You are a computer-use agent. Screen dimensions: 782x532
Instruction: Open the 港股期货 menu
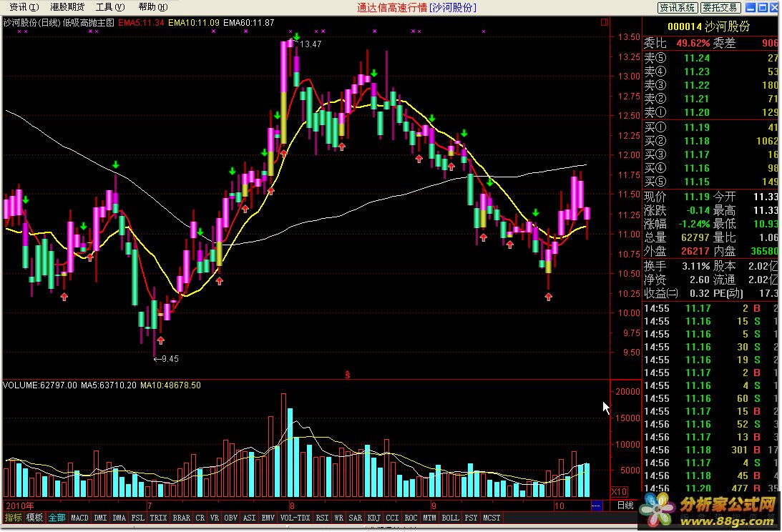(67, 7)
